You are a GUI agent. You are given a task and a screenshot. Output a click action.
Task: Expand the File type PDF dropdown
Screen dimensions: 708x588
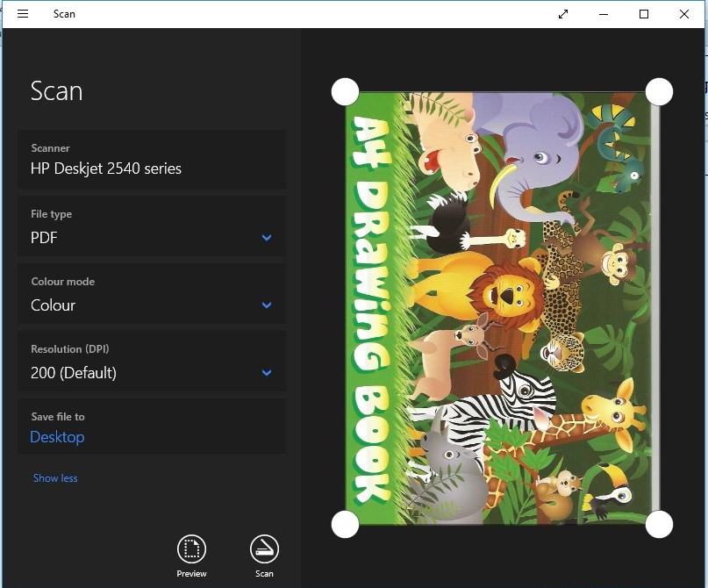152,228
